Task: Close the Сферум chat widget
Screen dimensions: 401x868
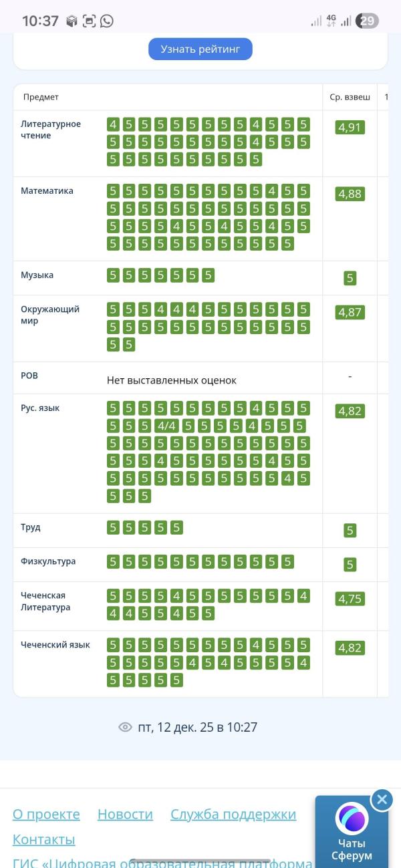Action: 382,799
